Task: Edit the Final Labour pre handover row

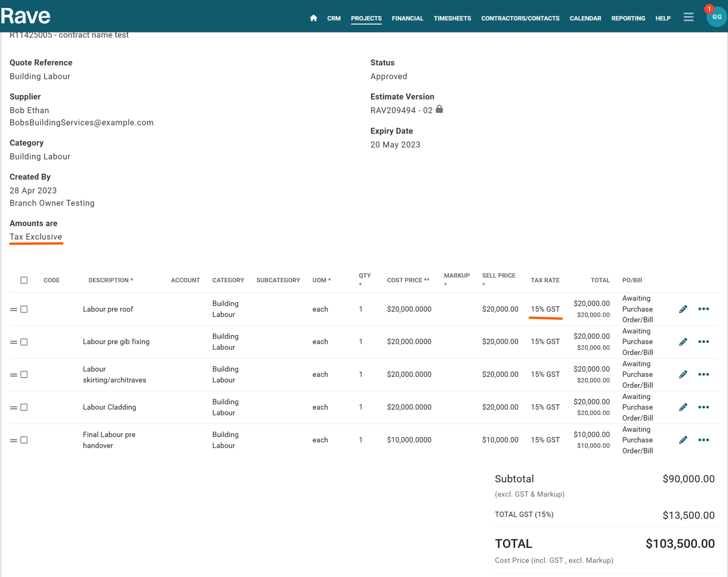Action: (x=683, y=440)
